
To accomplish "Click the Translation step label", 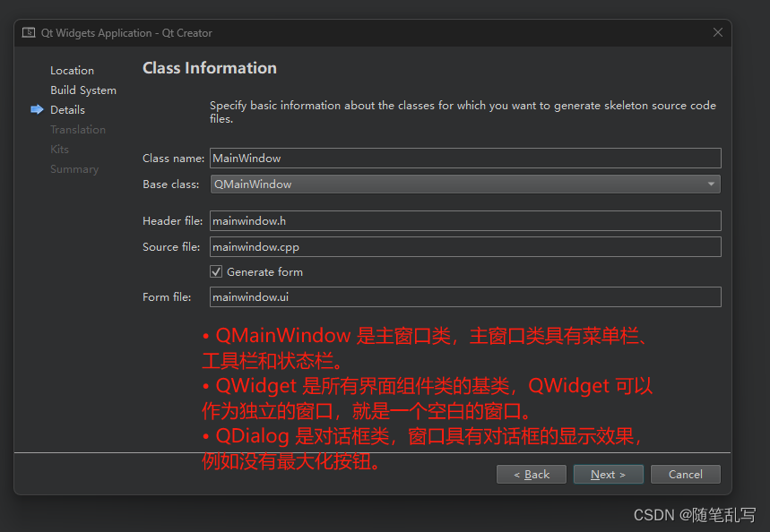I will click(x=78, y=130).
